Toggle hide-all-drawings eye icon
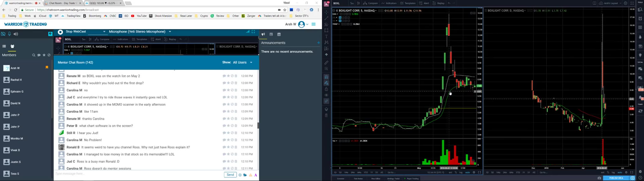The image size is (644, 181). click(327, 95)
